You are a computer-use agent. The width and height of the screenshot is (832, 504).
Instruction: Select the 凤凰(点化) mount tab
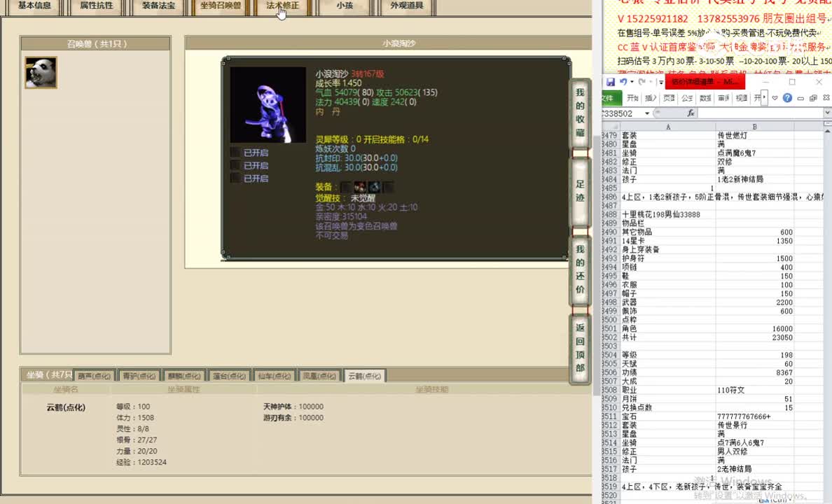(x=319, y=375)
